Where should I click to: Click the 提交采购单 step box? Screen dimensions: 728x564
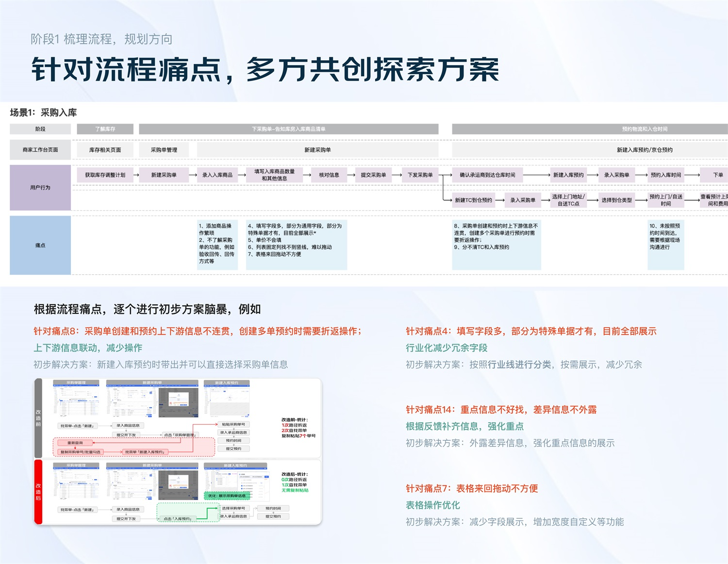tap(373, 175)
